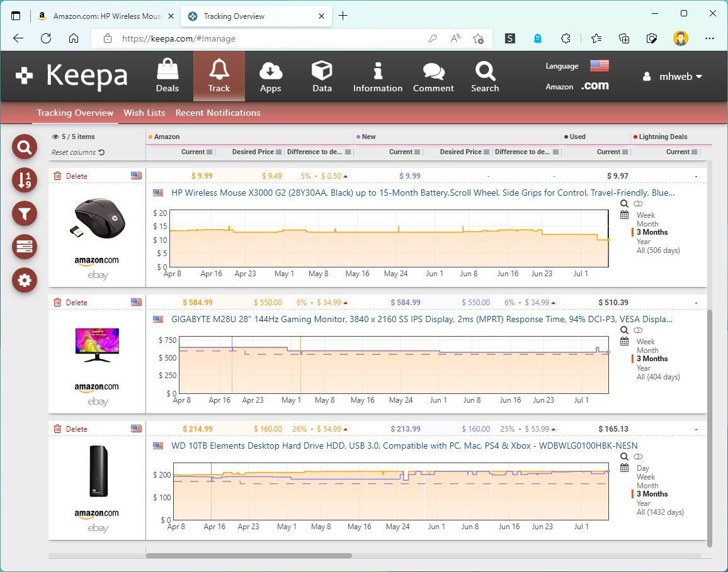
Task: Open the filter funnel in the left sidebar
Action: click(x=24, y=213)
